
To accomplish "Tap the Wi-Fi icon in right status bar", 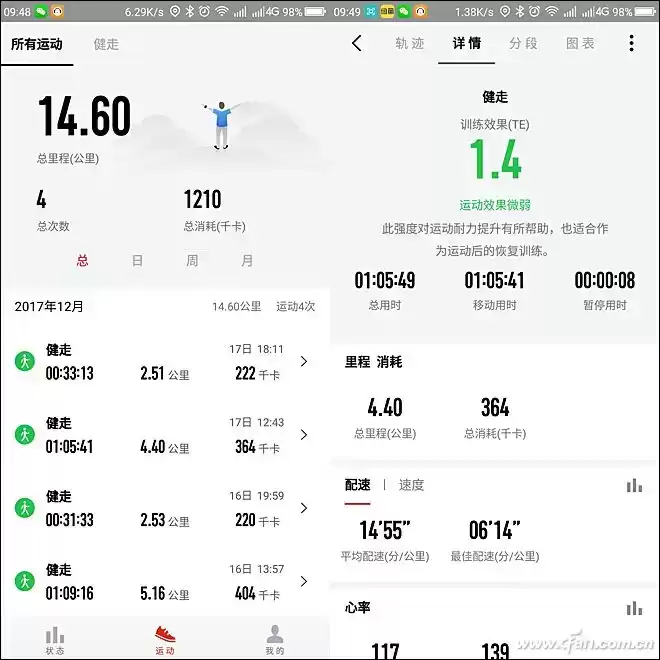I will (x=552, y=11).
